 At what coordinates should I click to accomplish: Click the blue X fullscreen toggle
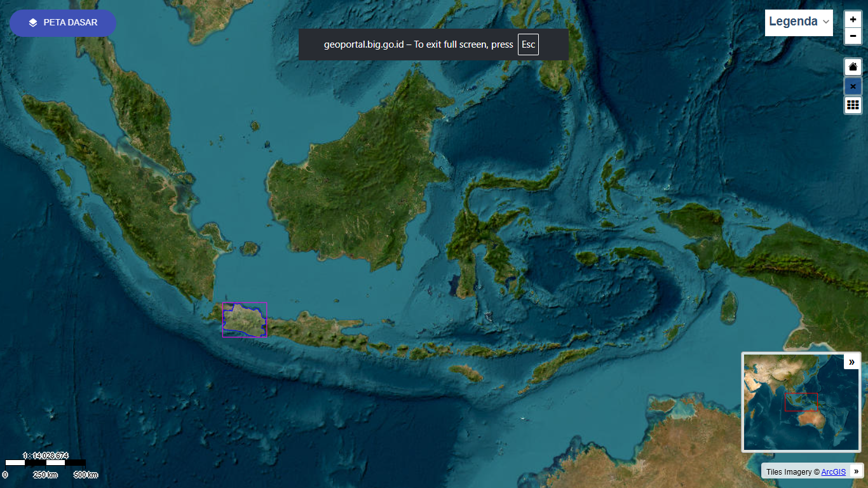pyautogui.click(x=853, y=86)
